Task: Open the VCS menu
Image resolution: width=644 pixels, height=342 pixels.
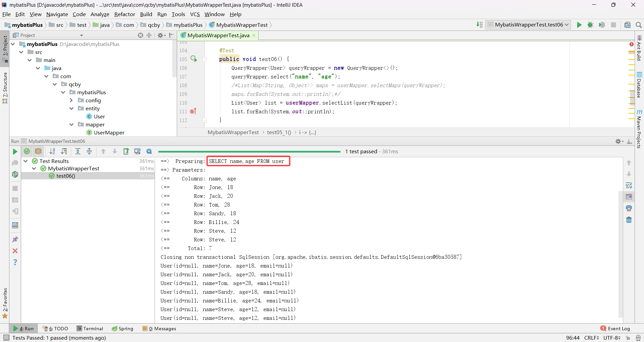Action: click(x=195, y=14)
